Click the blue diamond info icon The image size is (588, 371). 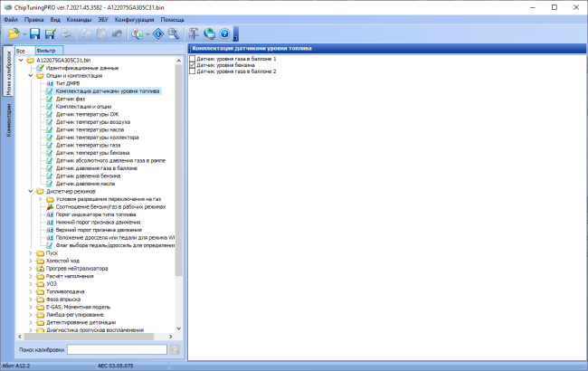click(158, 33)
